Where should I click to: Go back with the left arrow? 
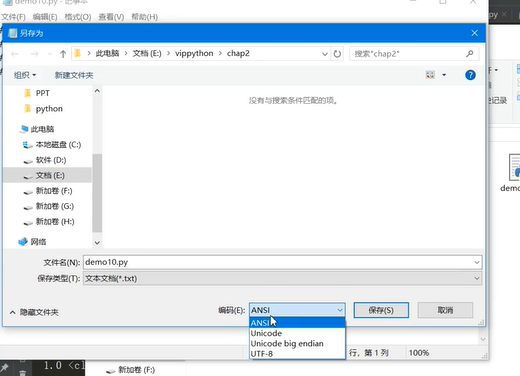coord(15,54)
